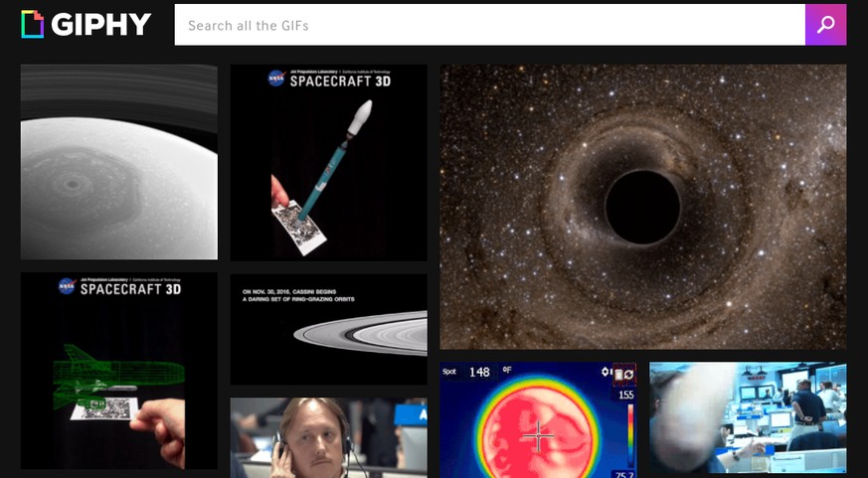This screenshot has width=868, height=478.
Task: Click the GIPHY wordmark text
Action: click(102, 25)
